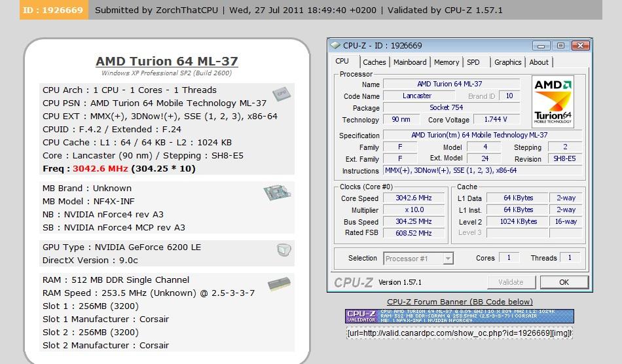Click the Ext. Model value 24

485,158
